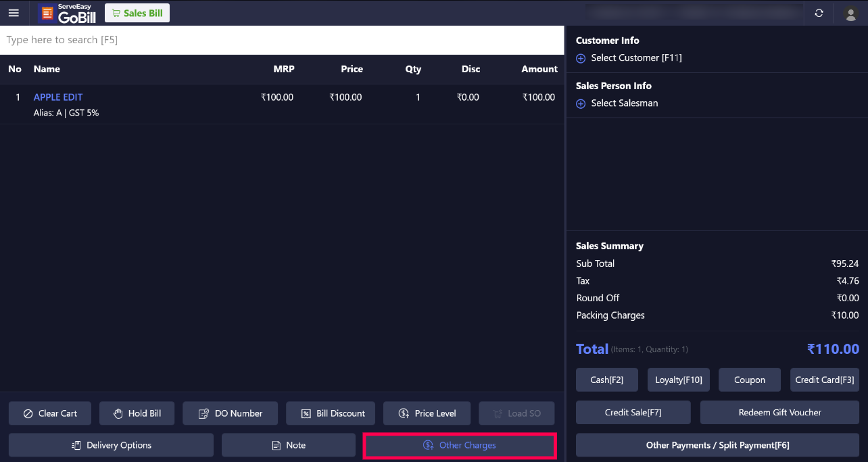Open Delivery Options

point(111,445)
